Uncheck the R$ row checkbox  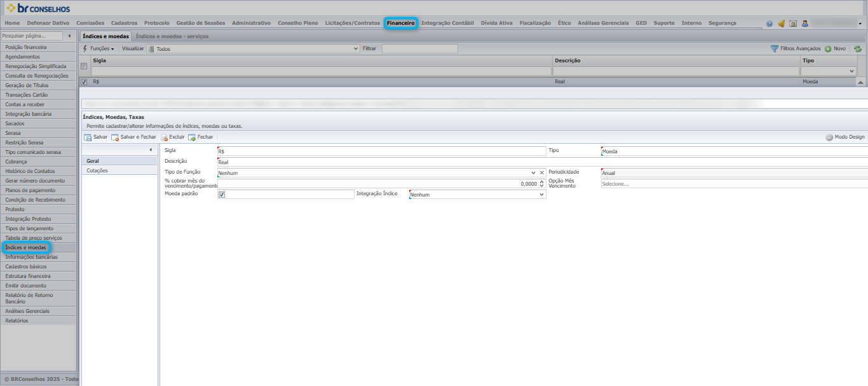pyautogui.click(x=84, y=82)
